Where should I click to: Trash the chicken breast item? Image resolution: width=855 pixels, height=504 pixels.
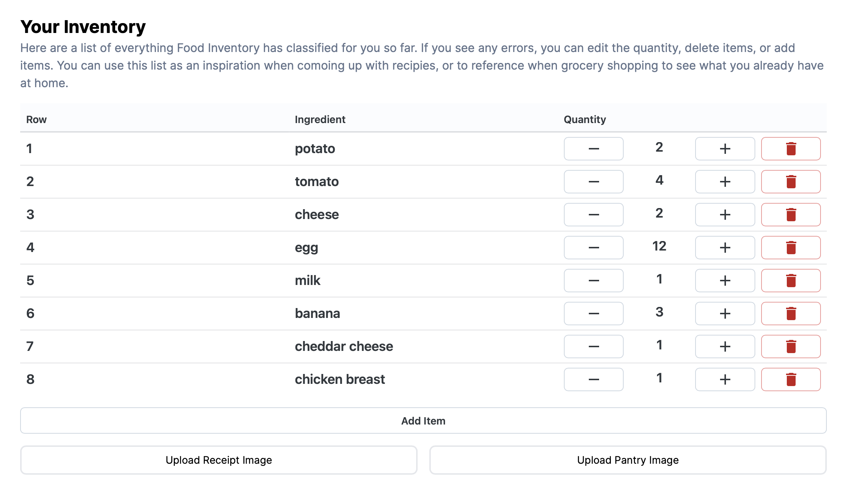point(791,379)
